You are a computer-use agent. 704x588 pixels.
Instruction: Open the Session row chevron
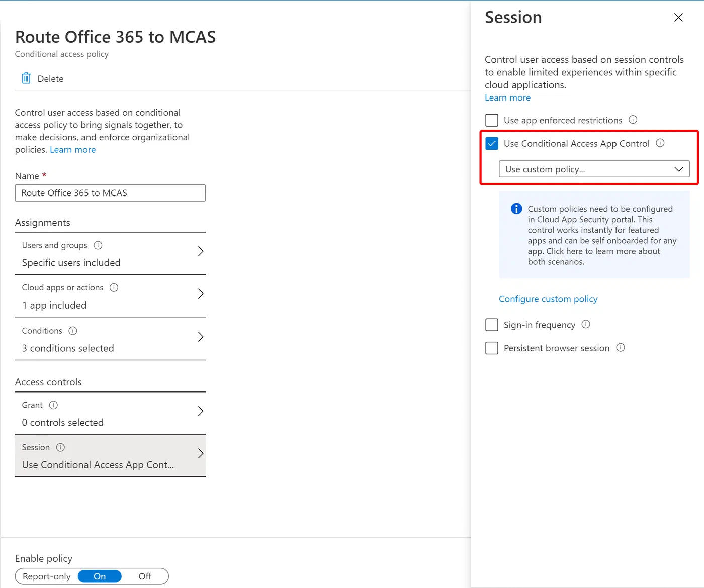tap(201, 453)
